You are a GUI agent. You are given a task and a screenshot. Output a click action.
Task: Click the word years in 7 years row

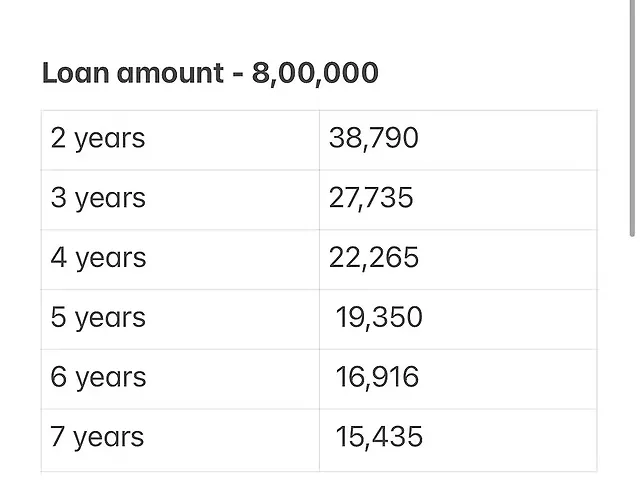[109, 438]
